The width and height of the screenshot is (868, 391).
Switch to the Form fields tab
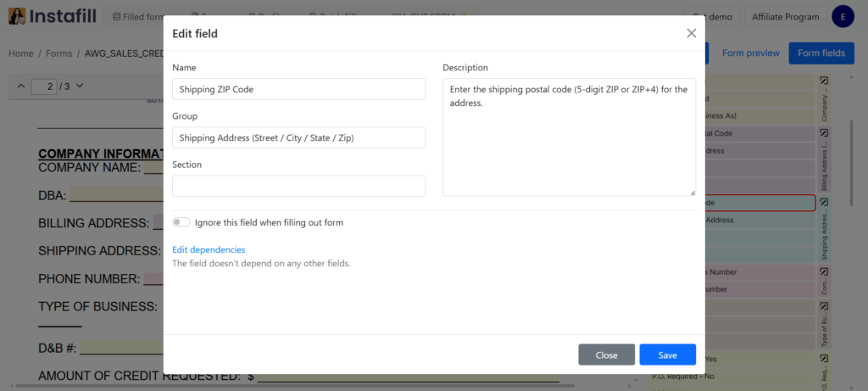[x=821, y=53]
